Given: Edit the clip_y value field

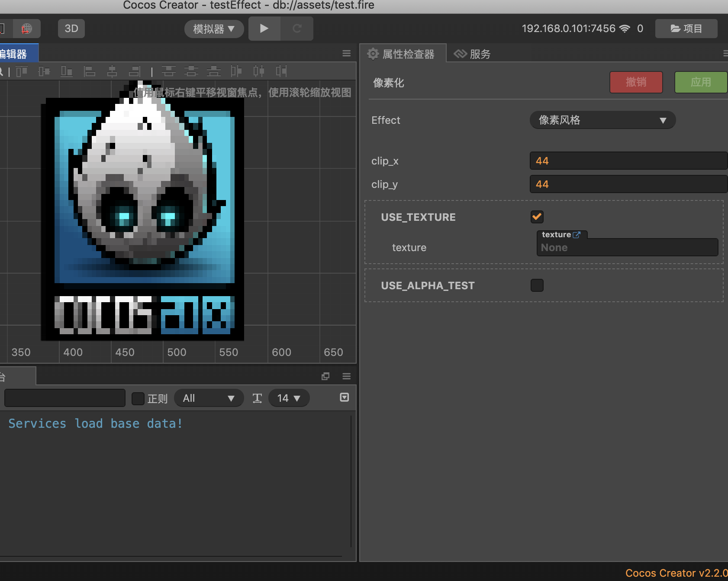Looking at the screenshot, I should point(628,184).
